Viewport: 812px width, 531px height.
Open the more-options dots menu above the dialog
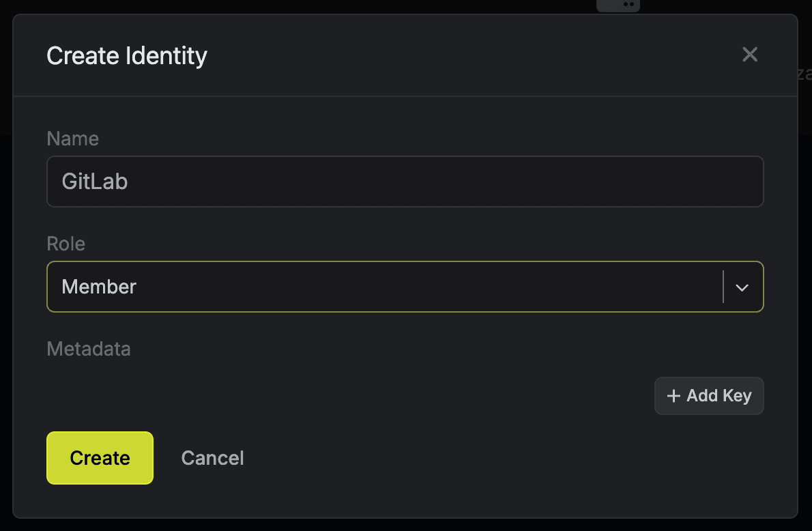click(x=618, y=5)
